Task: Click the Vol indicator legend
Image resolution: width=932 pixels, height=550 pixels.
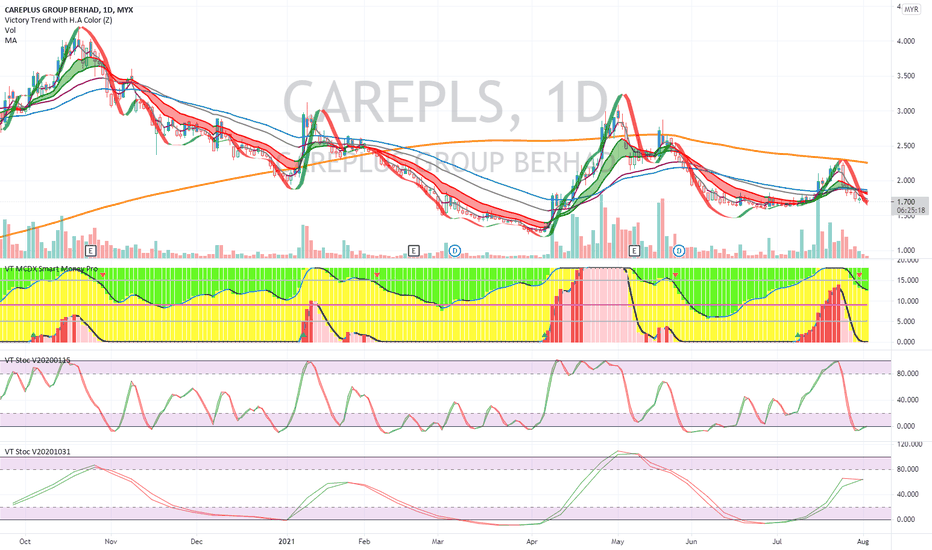Action: [x=10, y=30]
